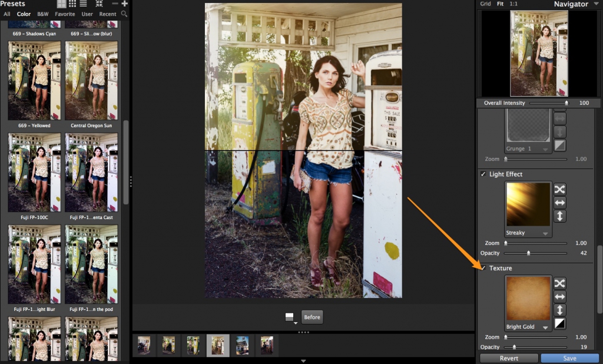The image size is (603, 364).
Task: Apply the Fuji FP-1...n the pod preset
Action: pyautogui.click(x=91, y=264)
